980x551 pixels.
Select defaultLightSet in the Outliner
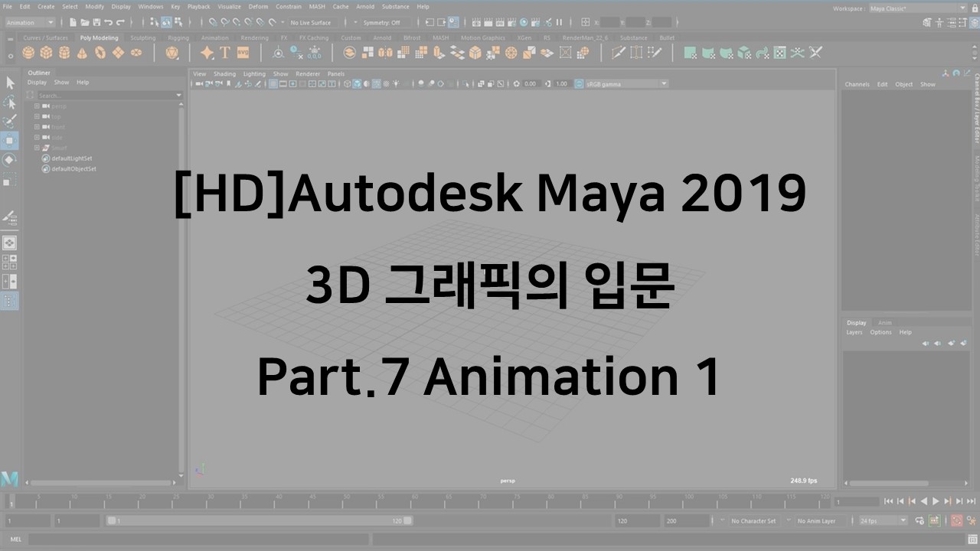(72, 158)
